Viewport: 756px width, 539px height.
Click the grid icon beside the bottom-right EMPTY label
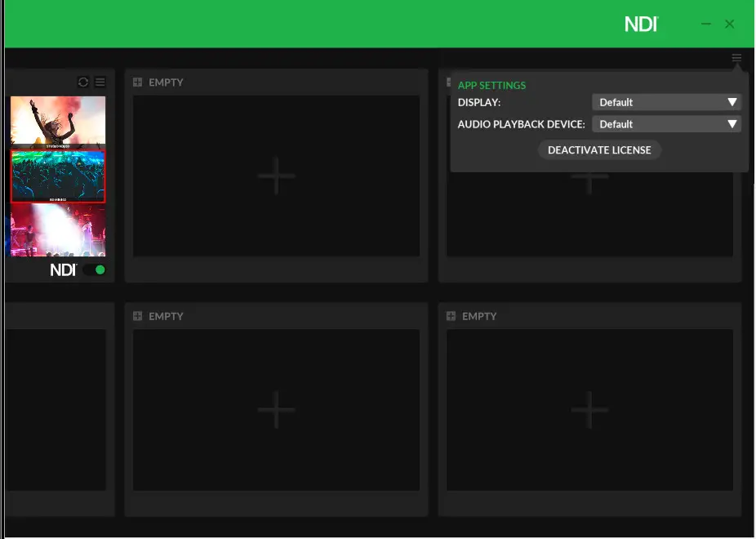coord(452,316)
